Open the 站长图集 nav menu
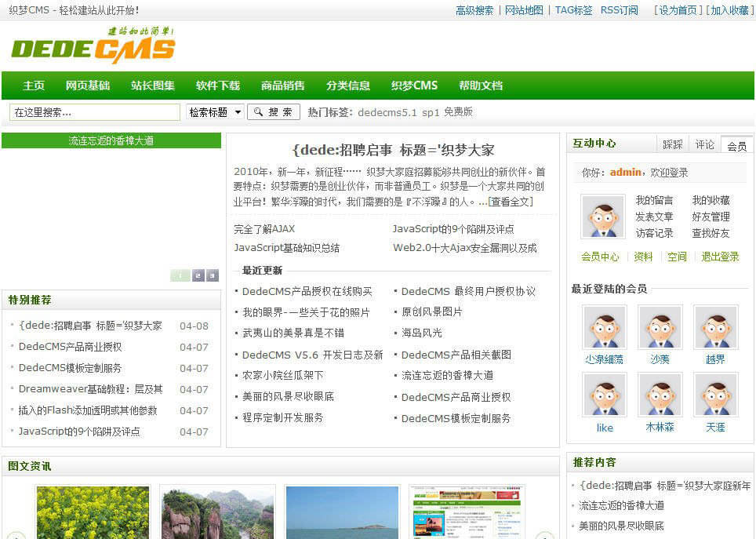The image size is (756, 539). tap(153, 86)
